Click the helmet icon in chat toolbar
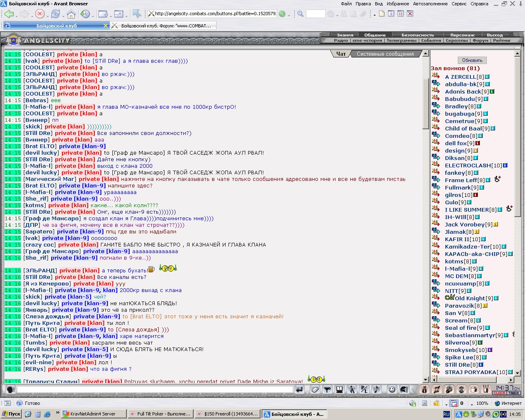 (404, 390)
